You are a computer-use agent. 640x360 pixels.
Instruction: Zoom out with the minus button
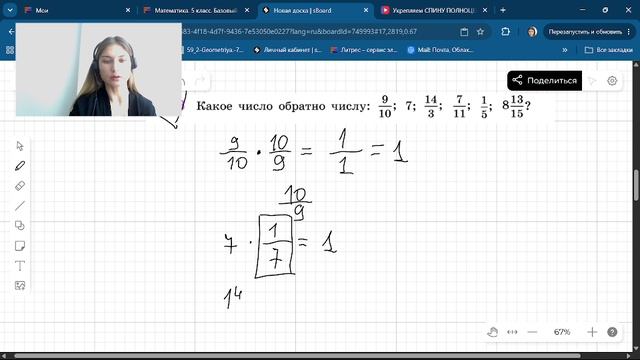[x=532, y=332]
